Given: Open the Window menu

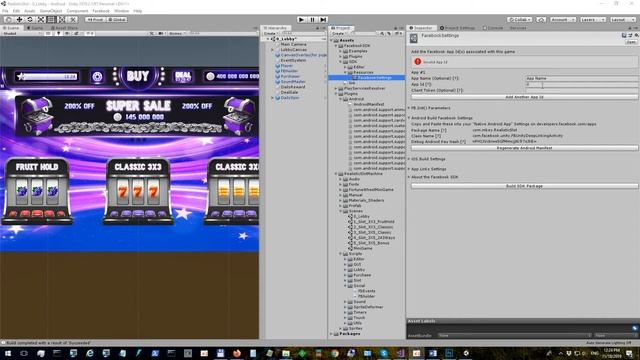Looking at the screenshot, I should click(122, 11).
